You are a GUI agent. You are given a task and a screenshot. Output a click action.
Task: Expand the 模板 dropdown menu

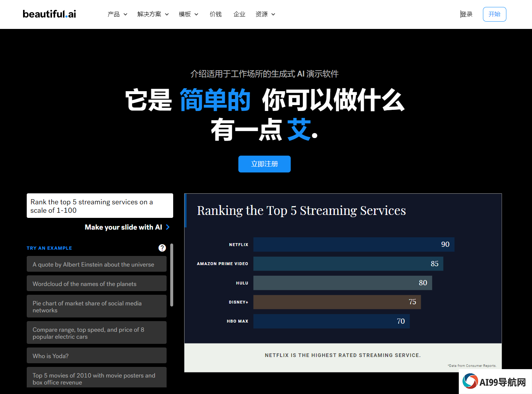pos(188,14)
